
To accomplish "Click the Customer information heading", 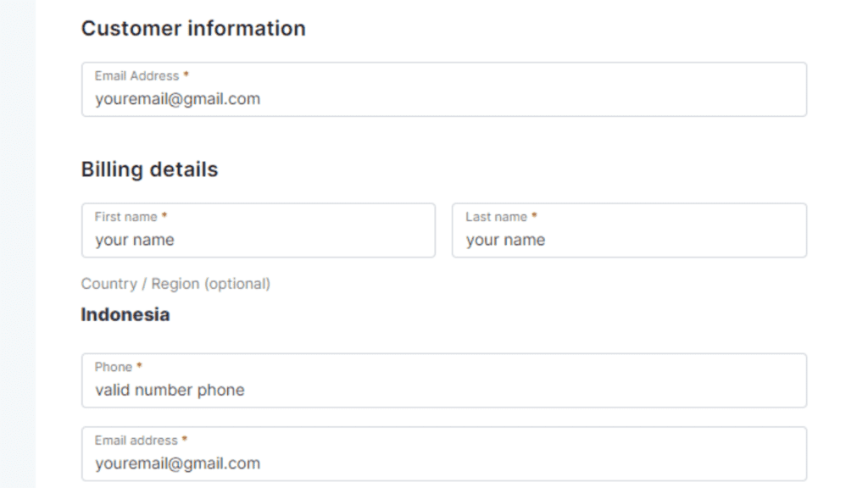I will click(x=193, y=28).
